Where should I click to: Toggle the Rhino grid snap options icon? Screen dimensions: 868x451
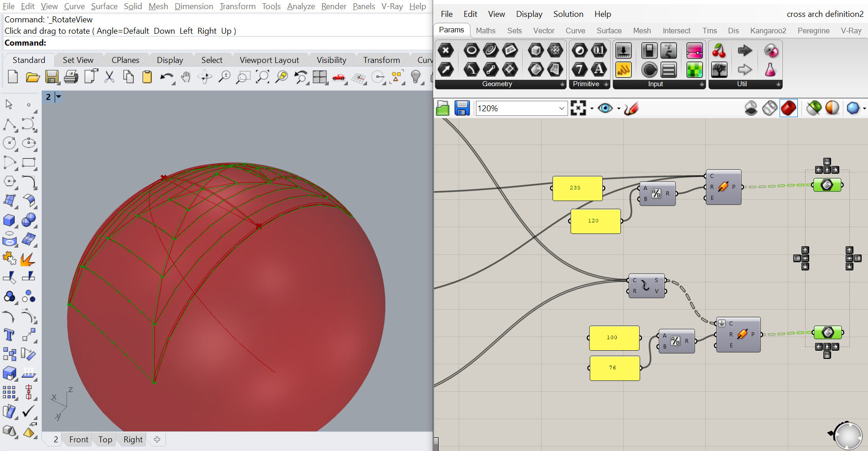pyautogui.click(x=359, y=78)
